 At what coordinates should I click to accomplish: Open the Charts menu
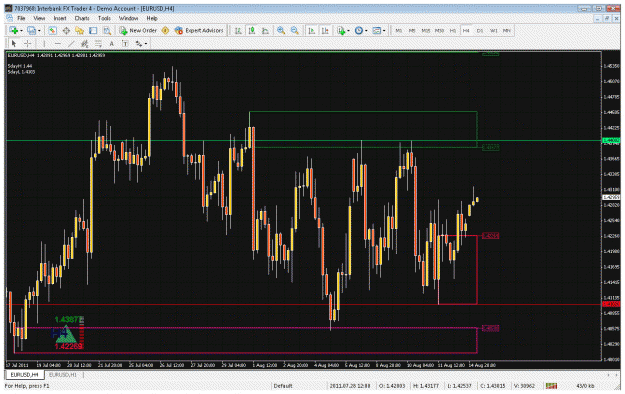(x=82, y=18)
